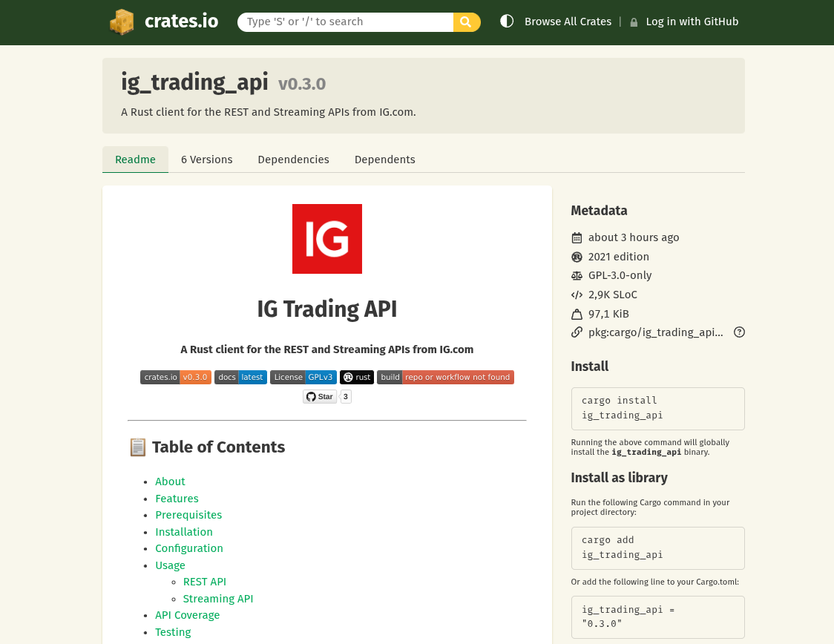Open the Streaming API section from the contents
Screen dimensions: 834x644
[x=218, y=599]
